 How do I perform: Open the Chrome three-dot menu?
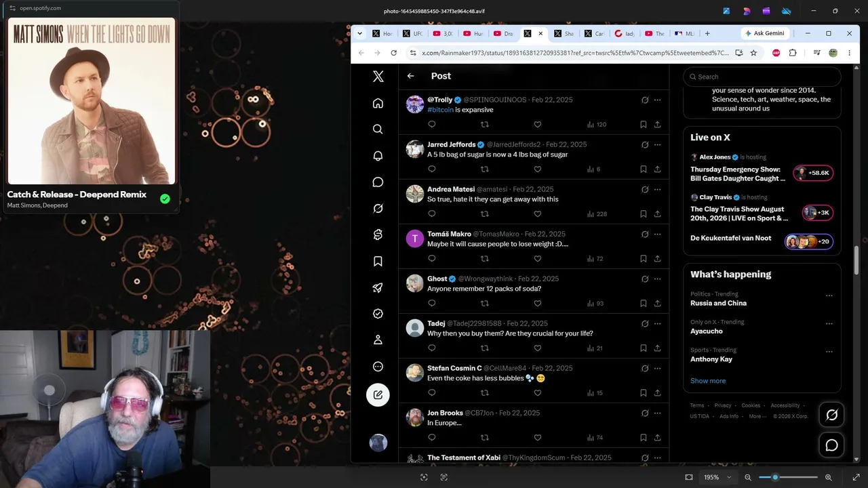click(849, 53)
